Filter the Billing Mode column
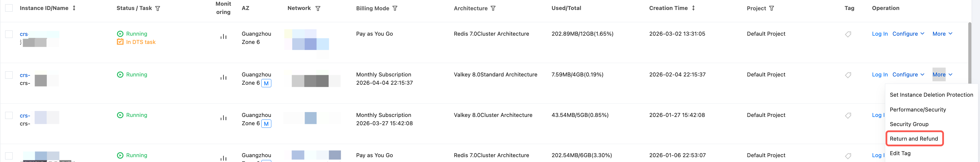The width and height of the screenshot is (980, 162). tap(395, 8)
